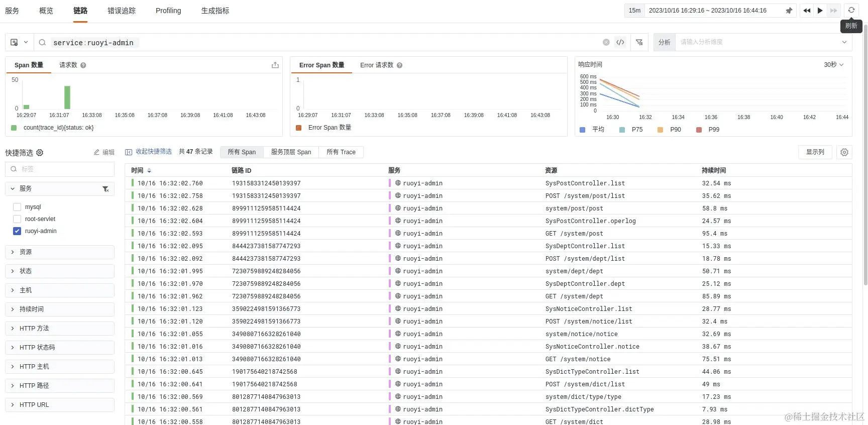Select the 服务顶层 Span view
The height and width of the screenshot is (425, 868).
[291, 152]
